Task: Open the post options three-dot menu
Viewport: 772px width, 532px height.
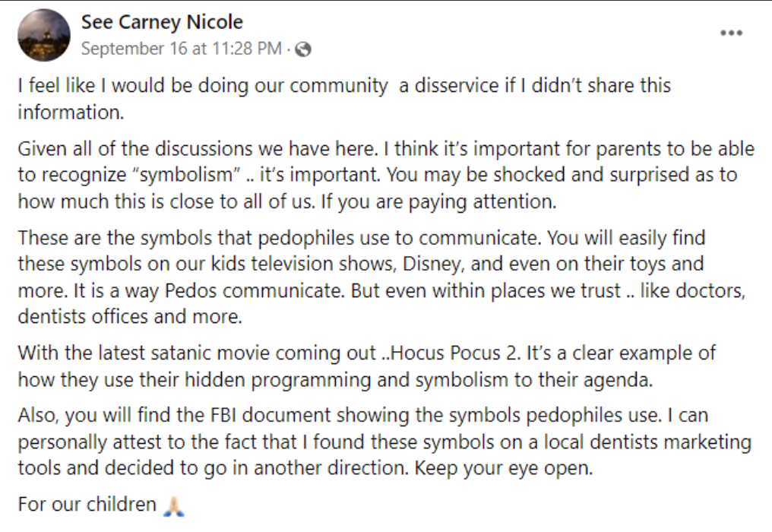Action: coord(731,33)
